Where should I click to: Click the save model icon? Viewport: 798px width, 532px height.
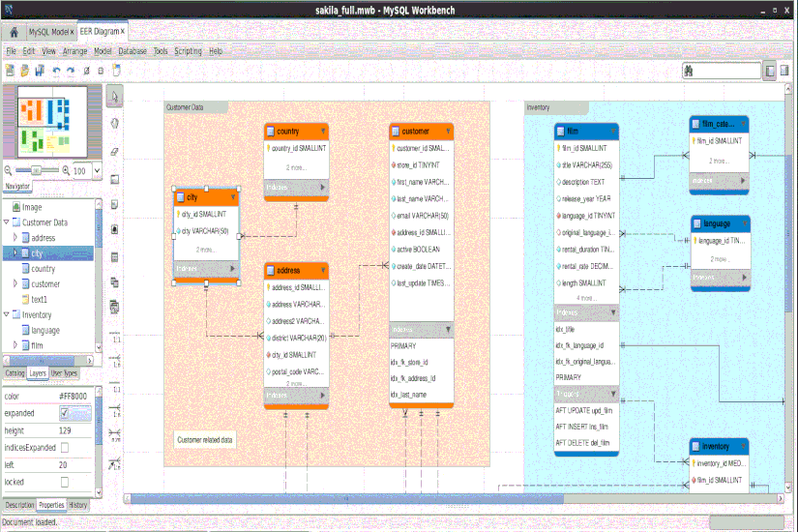[x=40, y=71]
